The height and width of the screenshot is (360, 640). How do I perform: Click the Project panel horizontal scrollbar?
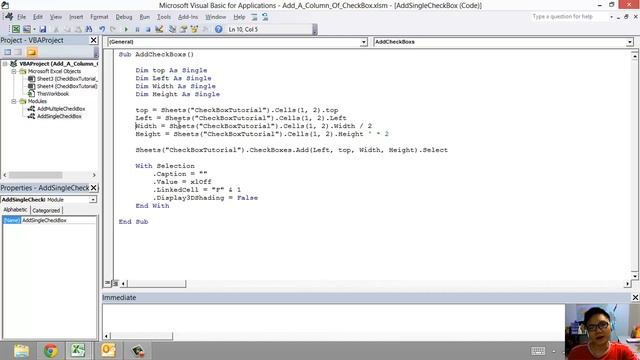pos(49,175)
